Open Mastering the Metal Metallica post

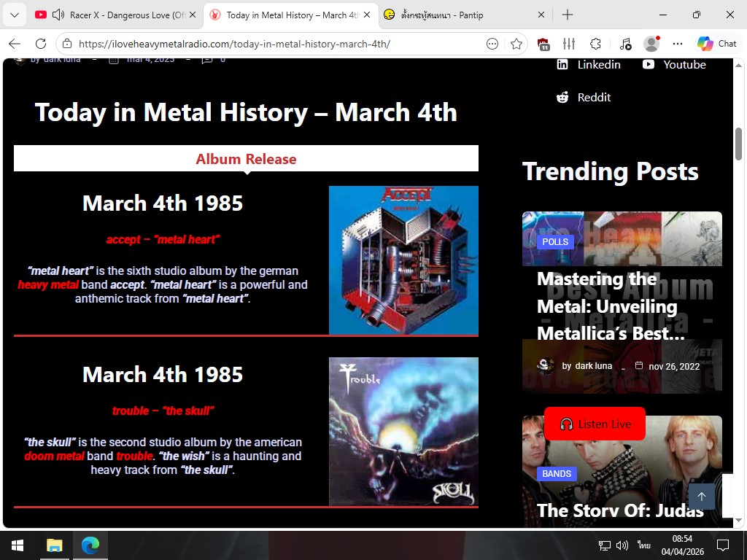(611, 306)
